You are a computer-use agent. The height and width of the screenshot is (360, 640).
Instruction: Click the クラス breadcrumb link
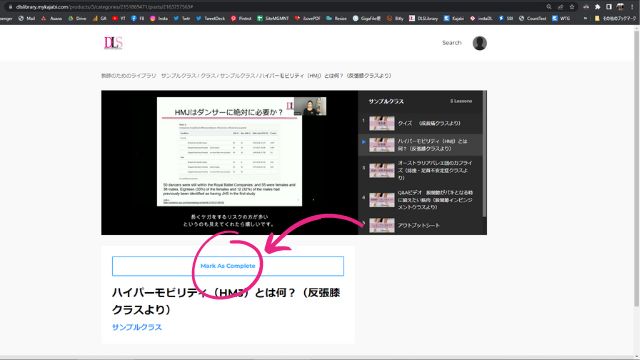(x=208, y=76)
